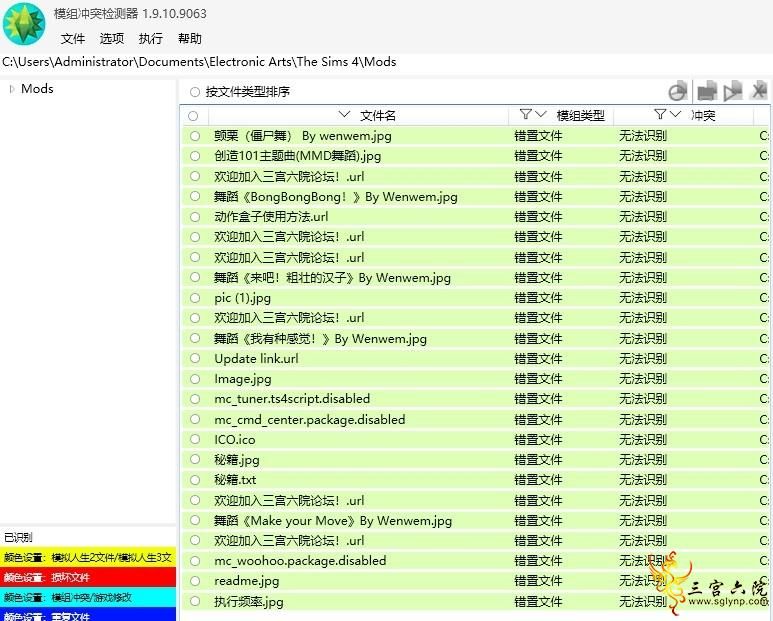Open the 执行 menu
The width and height of the screenshot is (773, 621).
coord(151,38)
